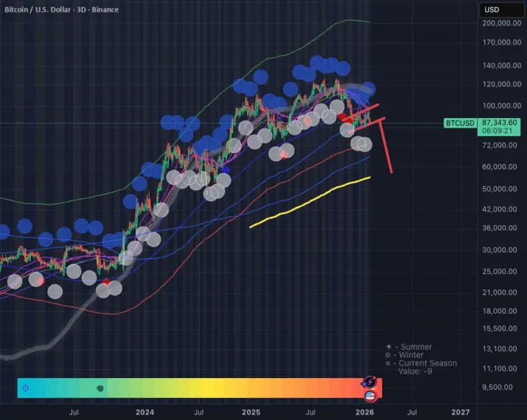Screen dimensions: 527x420
Task: Click the 25,000.00 price axis label
Action: (500, 271)
